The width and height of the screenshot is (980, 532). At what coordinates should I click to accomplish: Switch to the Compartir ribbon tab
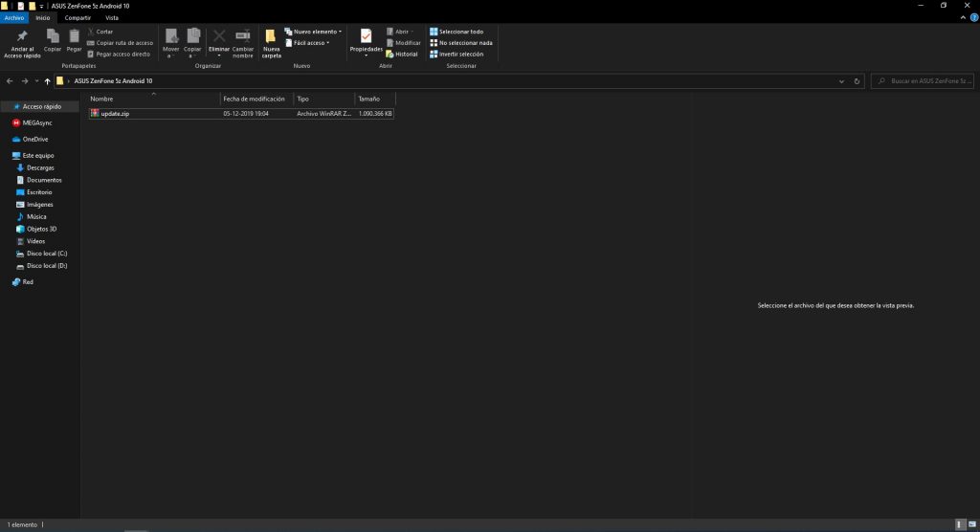tap(78, 17)
